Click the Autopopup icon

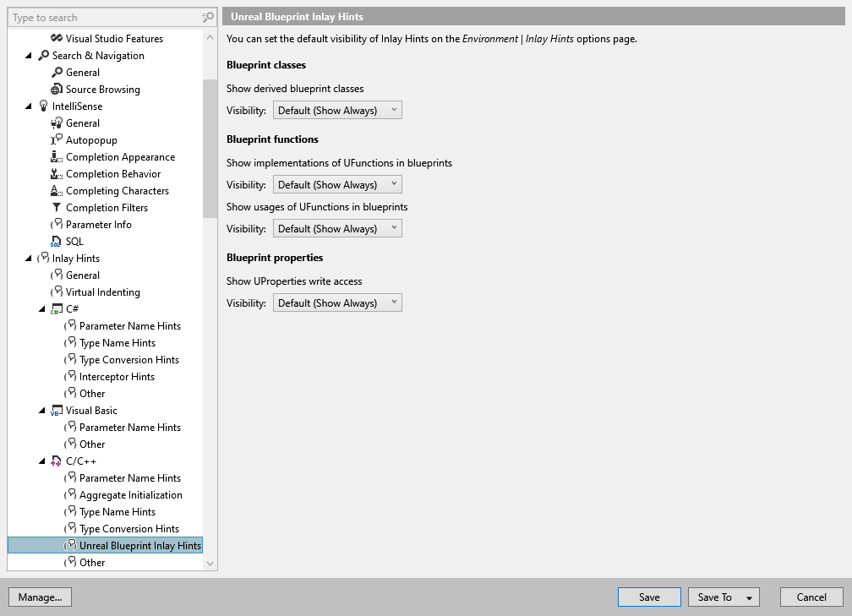(57, 139)
